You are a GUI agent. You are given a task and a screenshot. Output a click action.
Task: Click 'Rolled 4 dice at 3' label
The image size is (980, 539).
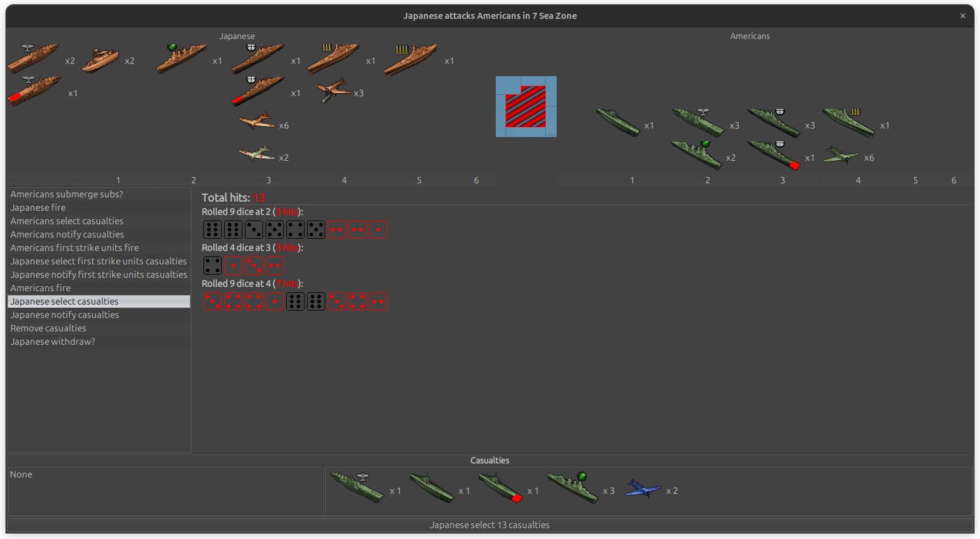pyautogui.click(x=252, y=248)
